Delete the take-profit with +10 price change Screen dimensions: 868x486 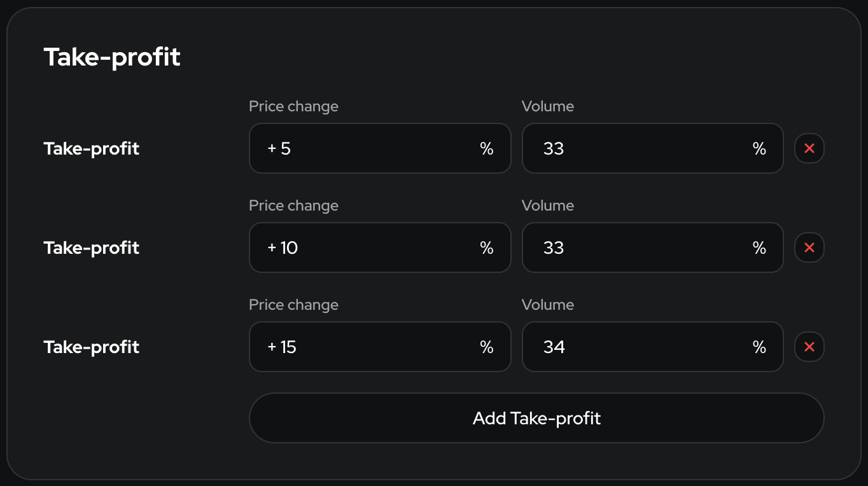coord(809,247)
